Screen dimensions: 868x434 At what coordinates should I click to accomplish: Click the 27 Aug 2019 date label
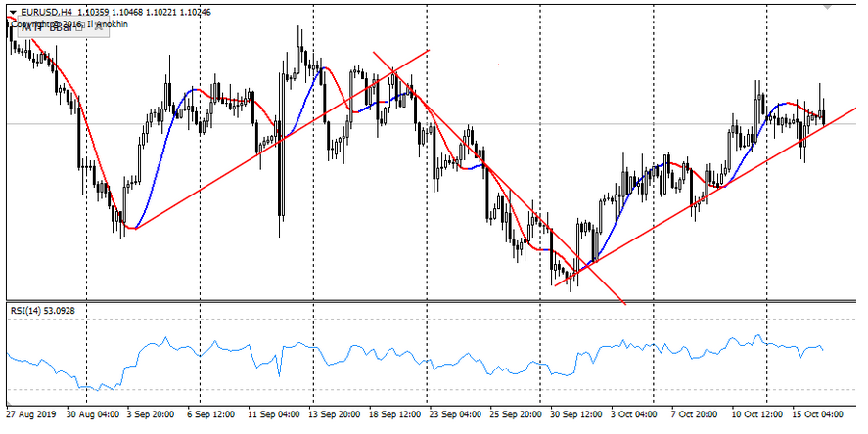tap(30, 414)
